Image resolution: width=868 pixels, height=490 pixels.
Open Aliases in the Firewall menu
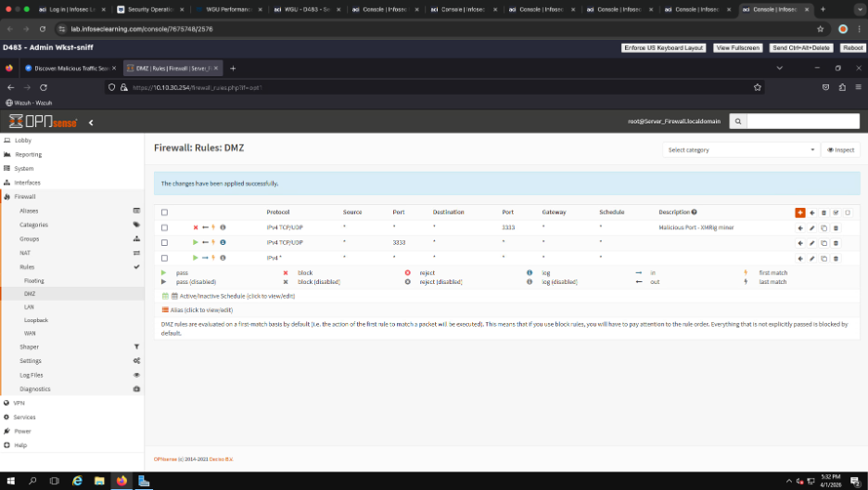pos(29,211)
